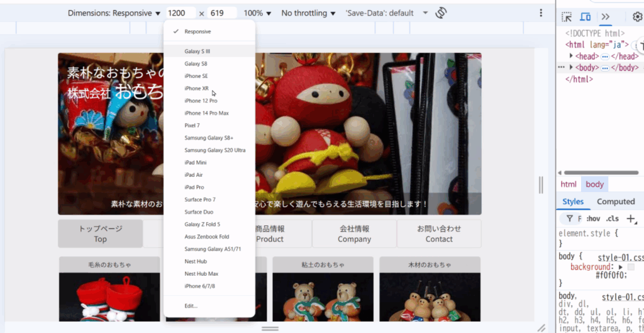This screenshot has height=333, width=644.
Task: Show more DevTools tabs with double chevron
Action: click(606, 17)
